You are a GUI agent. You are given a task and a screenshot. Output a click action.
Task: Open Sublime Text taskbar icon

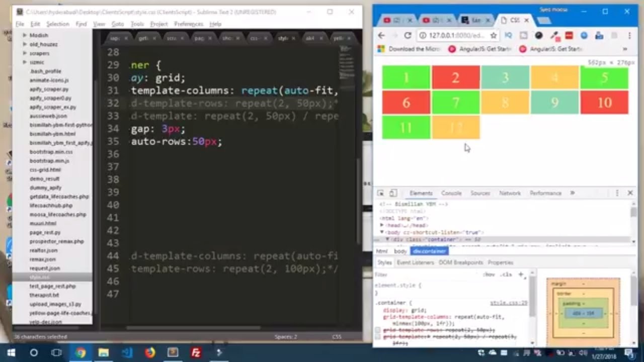[173, 353]
